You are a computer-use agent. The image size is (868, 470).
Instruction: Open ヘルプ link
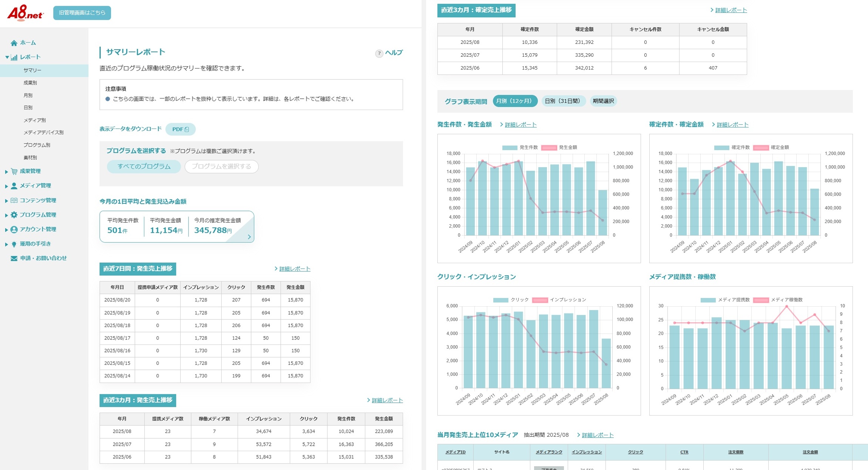pyautogui.click(x=394, y=53)
